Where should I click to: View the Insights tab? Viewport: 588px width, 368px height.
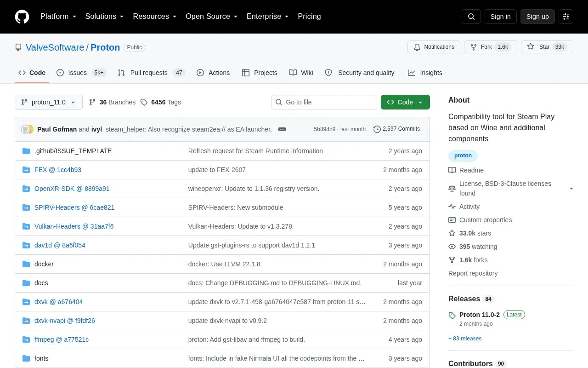[425, 73]
